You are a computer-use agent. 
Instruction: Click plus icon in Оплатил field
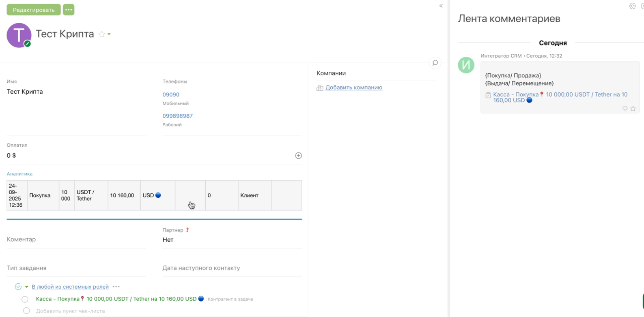pyautogui.click(x=298, y=156)
